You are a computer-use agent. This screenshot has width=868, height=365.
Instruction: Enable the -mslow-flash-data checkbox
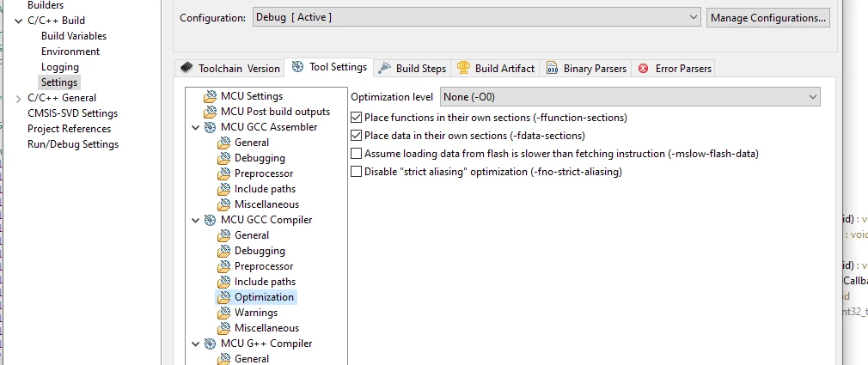pos(357,154)
